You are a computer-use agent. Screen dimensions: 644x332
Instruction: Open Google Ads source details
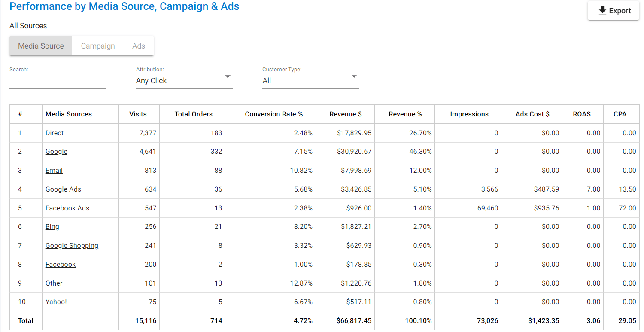tap(63, 189)
